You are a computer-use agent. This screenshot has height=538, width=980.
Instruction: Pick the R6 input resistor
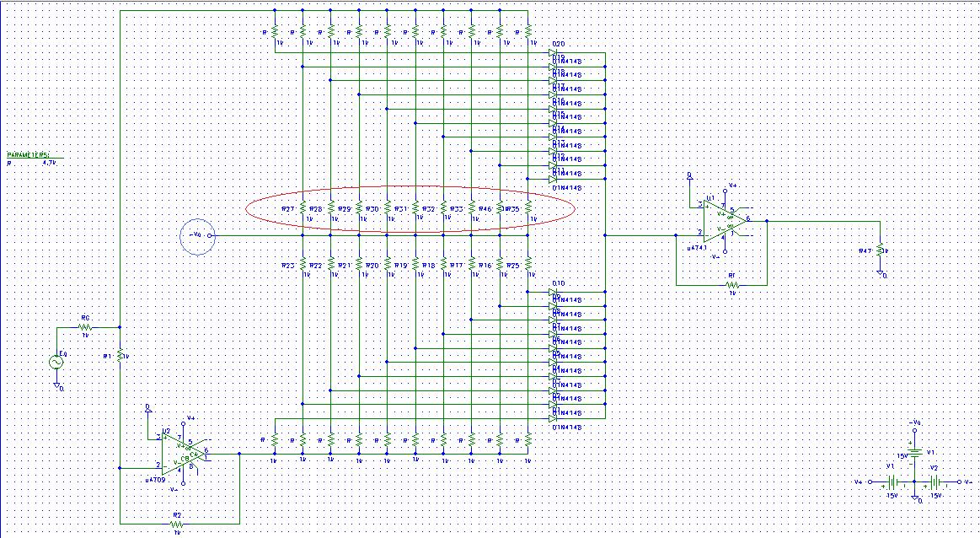86,327
